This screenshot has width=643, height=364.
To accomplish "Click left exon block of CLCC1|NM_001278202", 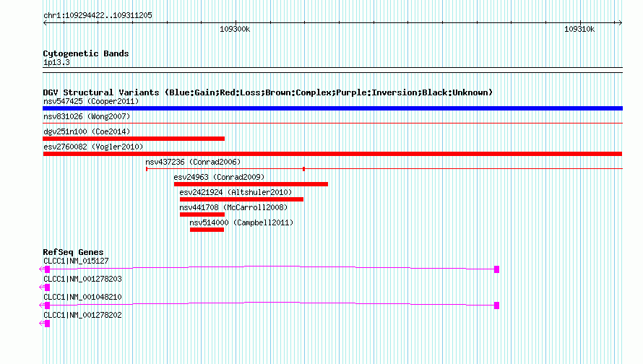I will [47, 324].
